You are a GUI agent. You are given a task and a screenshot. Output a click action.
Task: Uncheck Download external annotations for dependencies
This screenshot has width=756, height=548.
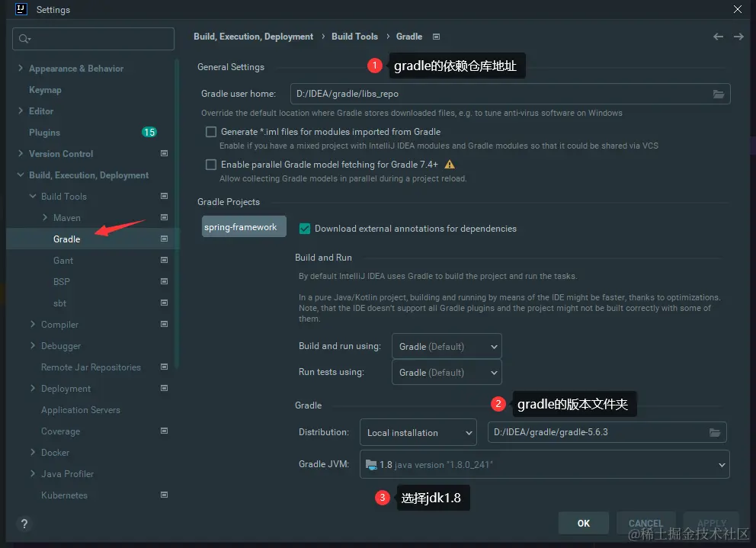(x=305, y=229)
